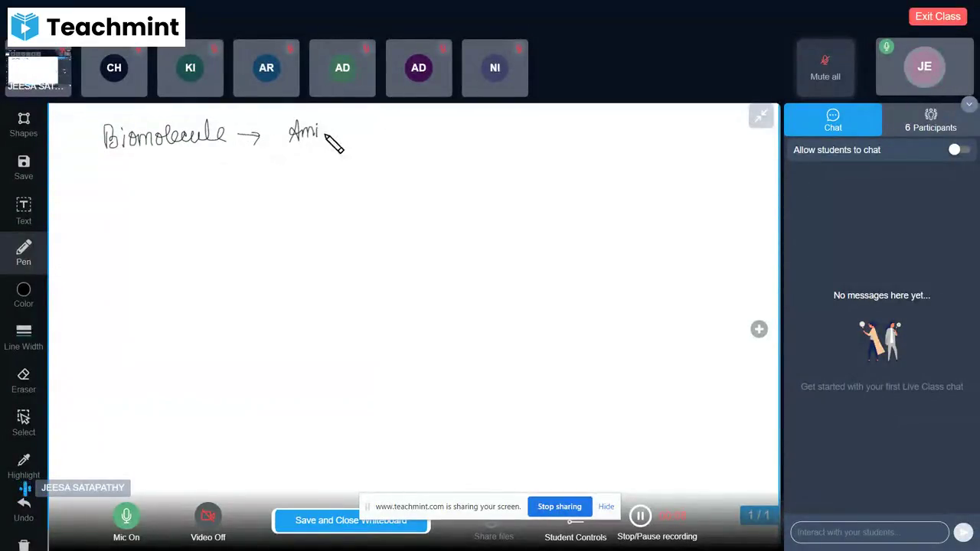Click the JEESA SATAPATHY name label
This screenshot has width=980, height=551.
point(83,487)
